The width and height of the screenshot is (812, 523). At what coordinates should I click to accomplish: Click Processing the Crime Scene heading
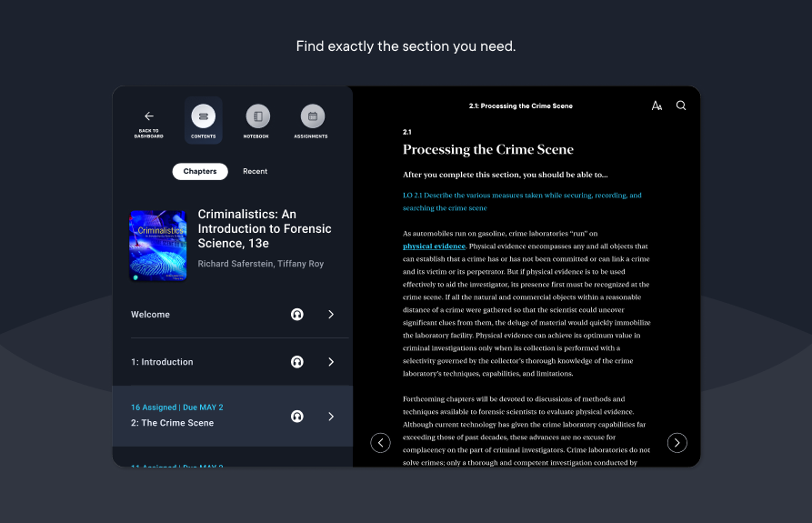[x=487, y=150]
